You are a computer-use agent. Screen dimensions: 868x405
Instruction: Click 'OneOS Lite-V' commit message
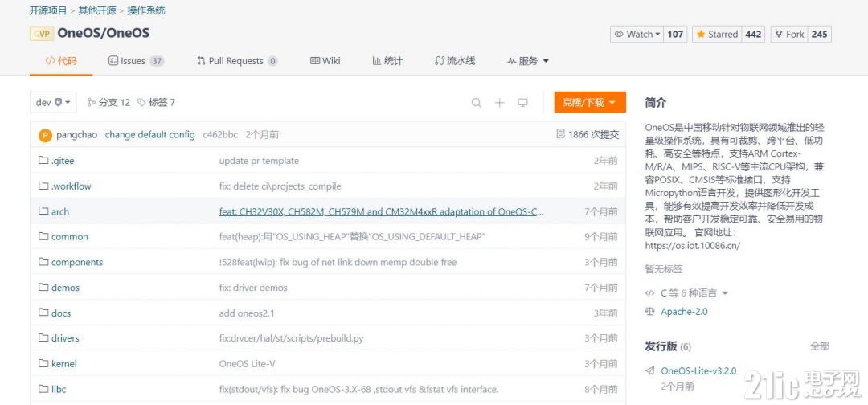[x=248, y=363]
